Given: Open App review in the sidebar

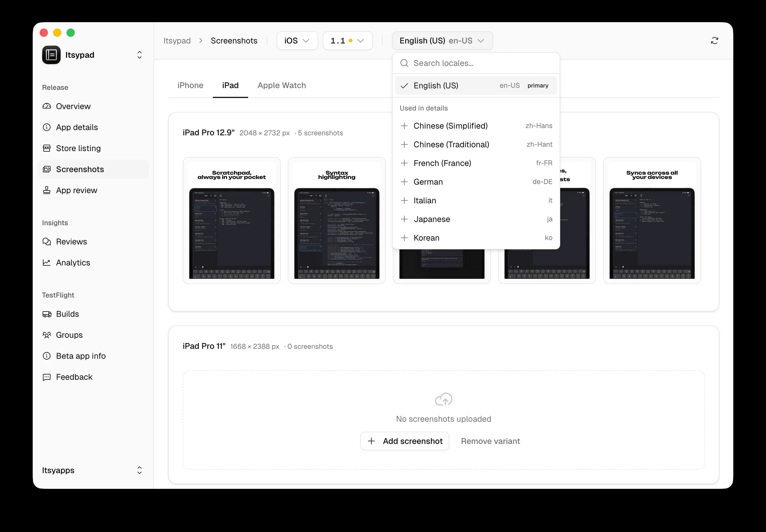Looking at the screenshot, I should point(76,190).
